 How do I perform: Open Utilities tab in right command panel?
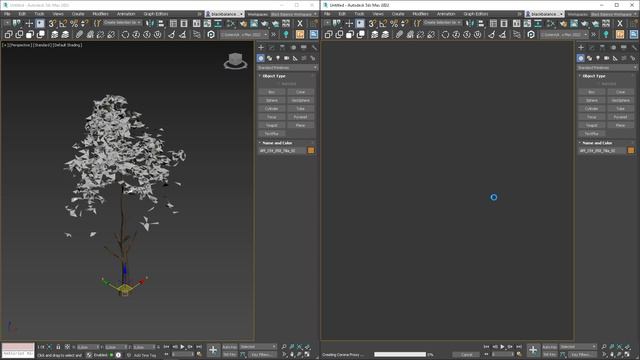tap(634, 48)
